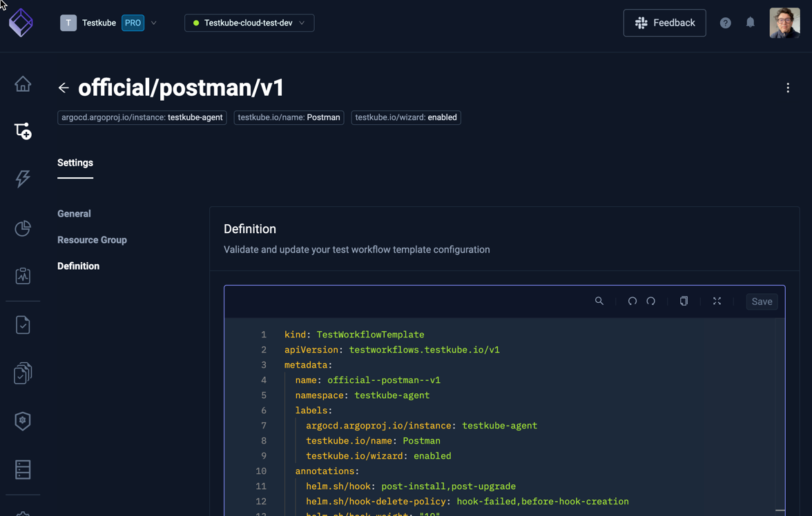This screenshot has height=516, width=812.
Task: Expand the editor to fullscreen
Action: point(717,301)
